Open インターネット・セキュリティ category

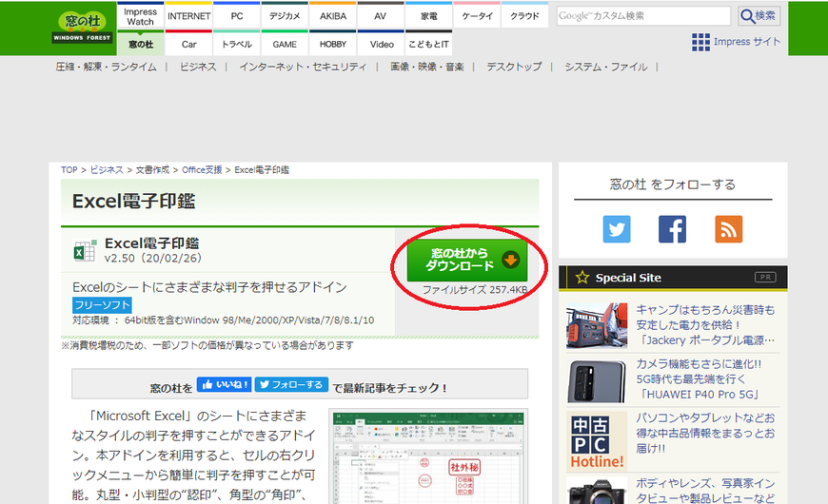point(303,67)
